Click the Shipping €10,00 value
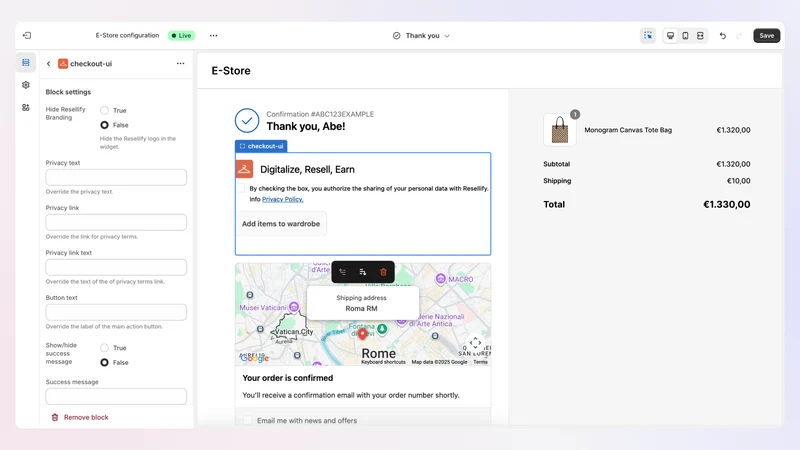800x450 pixels. point(738,181)
